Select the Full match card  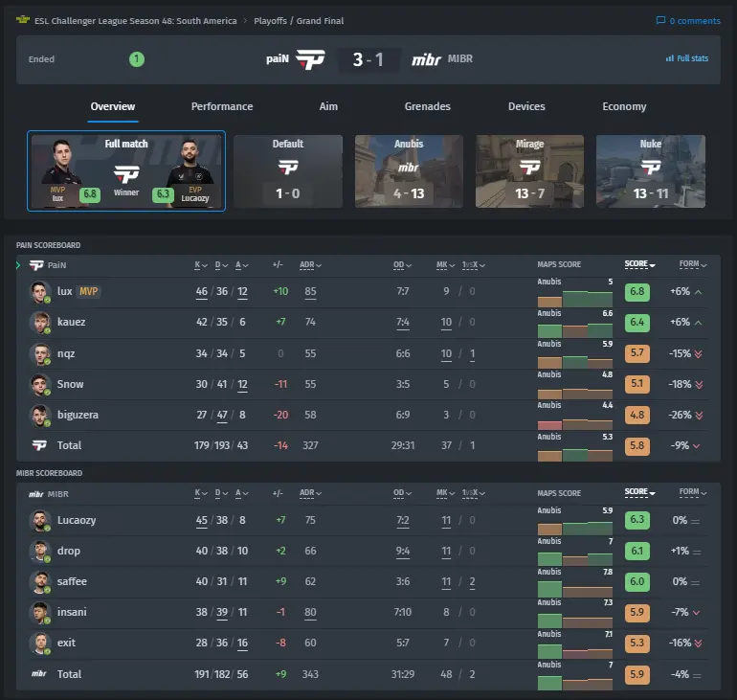pos(126,171)
